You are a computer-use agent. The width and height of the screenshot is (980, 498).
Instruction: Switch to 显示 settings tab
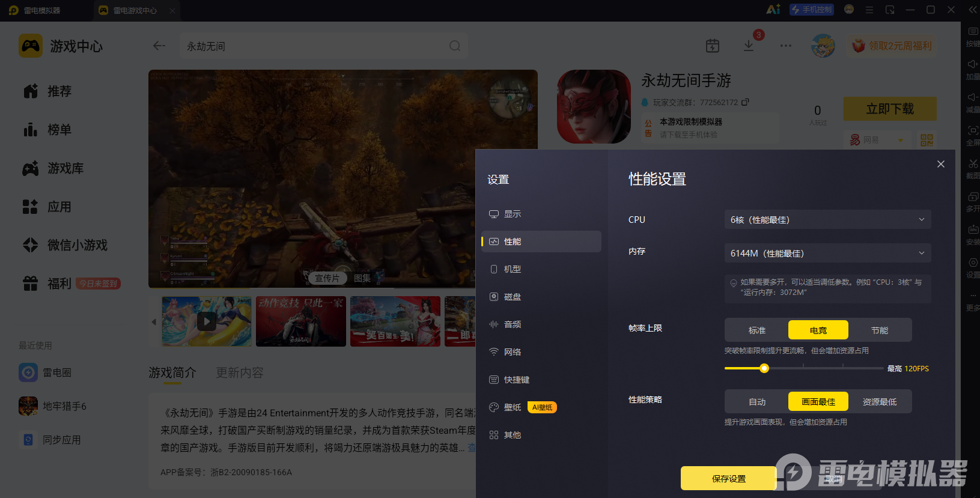(x=541, y=214)
